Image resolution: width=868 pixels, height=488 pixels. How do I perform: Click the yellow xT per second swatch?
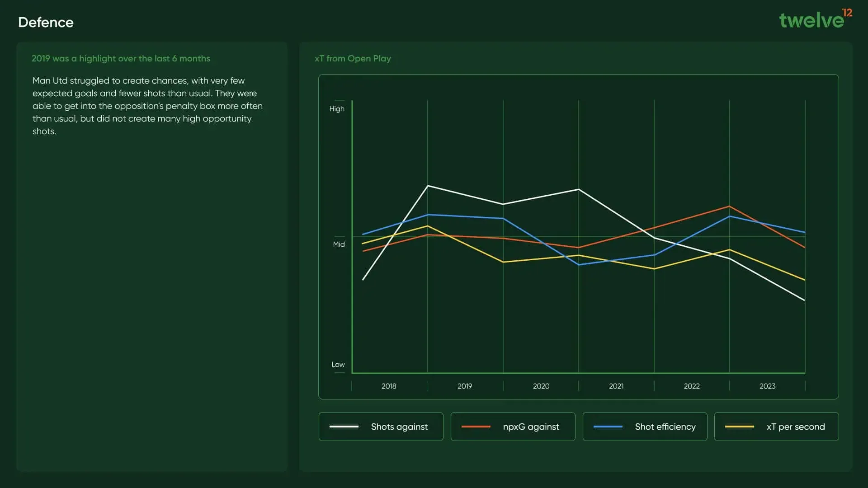(739, 427)
